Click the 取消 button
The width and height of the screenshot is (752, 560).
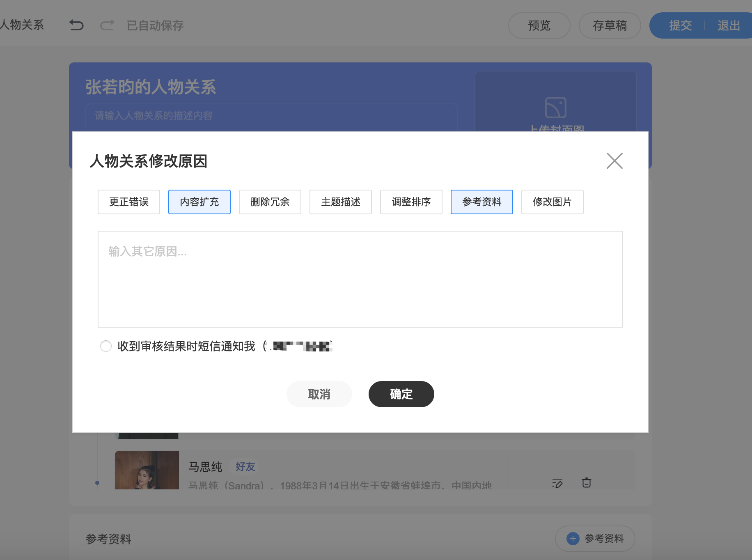tap(319, 394)
